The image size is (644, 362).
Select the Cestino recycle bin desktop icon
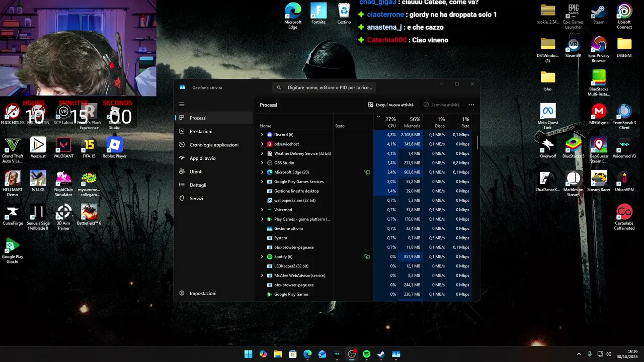[344, 14]
